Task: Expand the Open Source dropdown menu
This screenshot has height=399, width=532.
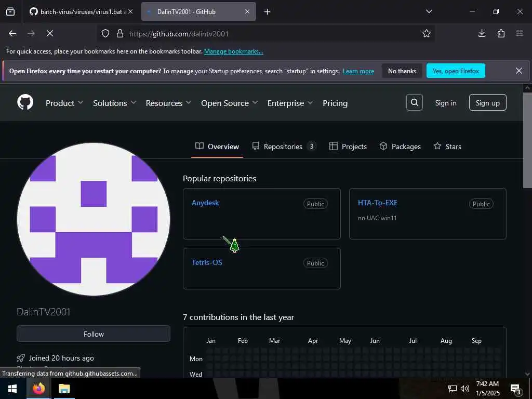Action: [229, 103]
